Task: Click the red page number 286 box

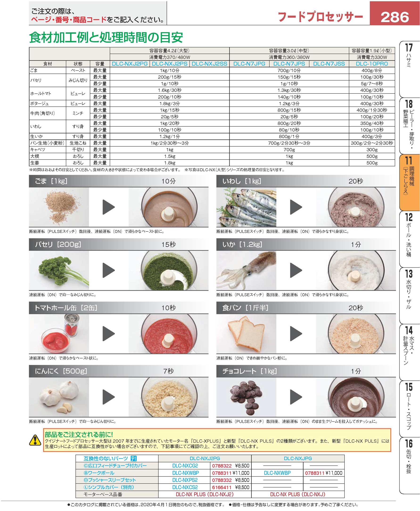Action: coord(395,17)
